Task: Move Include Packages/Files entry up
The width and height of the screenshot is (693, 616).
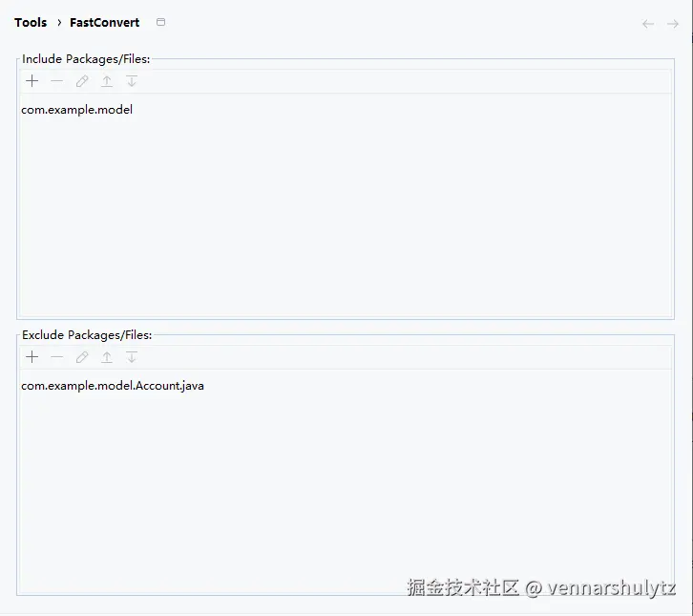Action: point(107,81)
